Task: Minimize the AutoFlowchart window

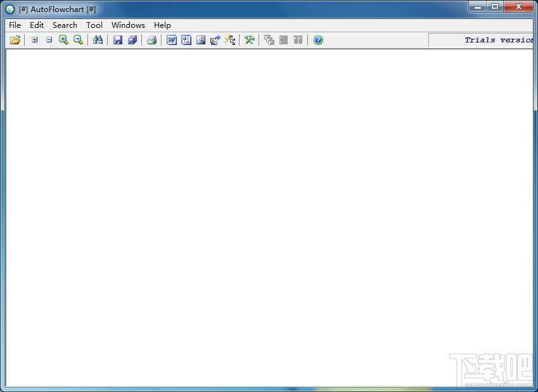Action: (478, 6)
